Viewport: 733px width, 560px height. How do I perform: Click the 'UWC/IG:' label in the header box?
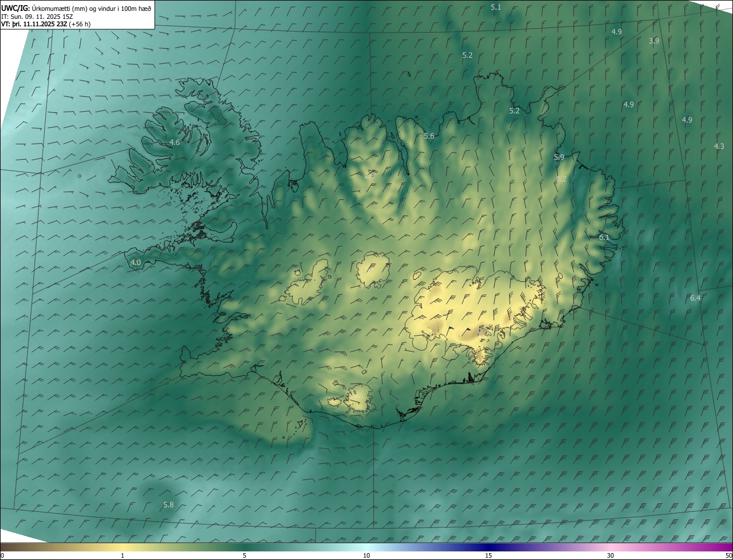16,7
